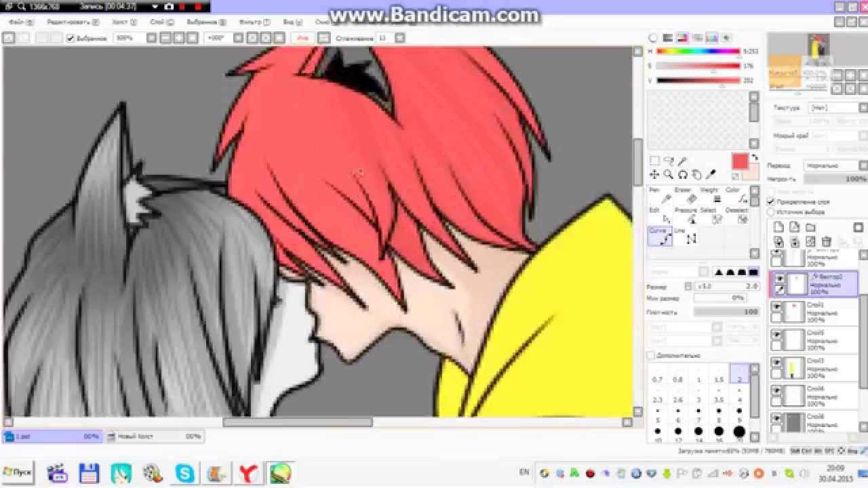Open the Слой menu
The width and height of the screenshot is (868, 488).
[x=161, y=22]
